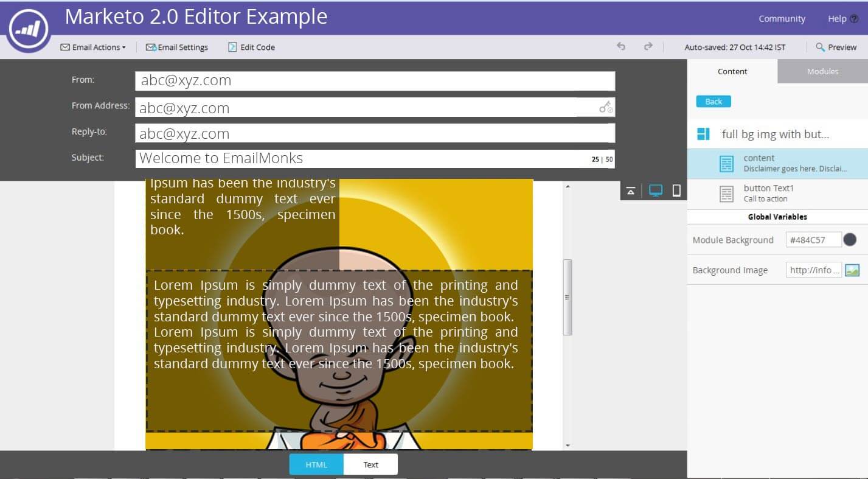Image resolution: width=868 pixels, height=479 pixels.
Task: Open the Help menu
Action: [x=842, y=19]
